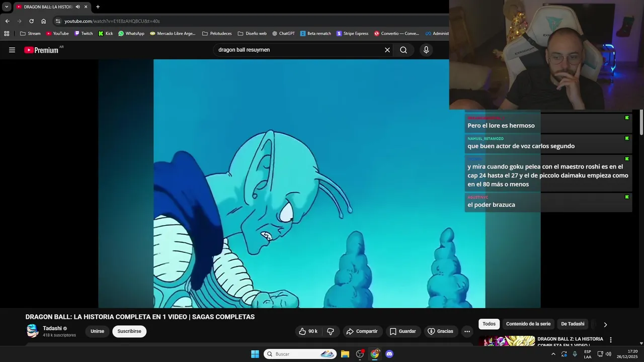Reload the page
Screen dimensions: 644x362
[31, 21]
